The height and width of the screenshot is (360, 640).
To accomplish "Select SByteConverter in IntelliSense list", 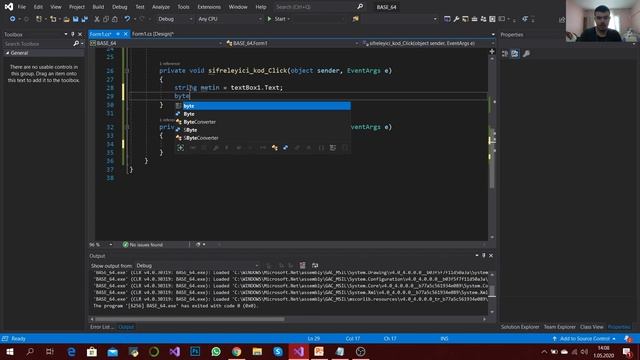I will [262, 138].
